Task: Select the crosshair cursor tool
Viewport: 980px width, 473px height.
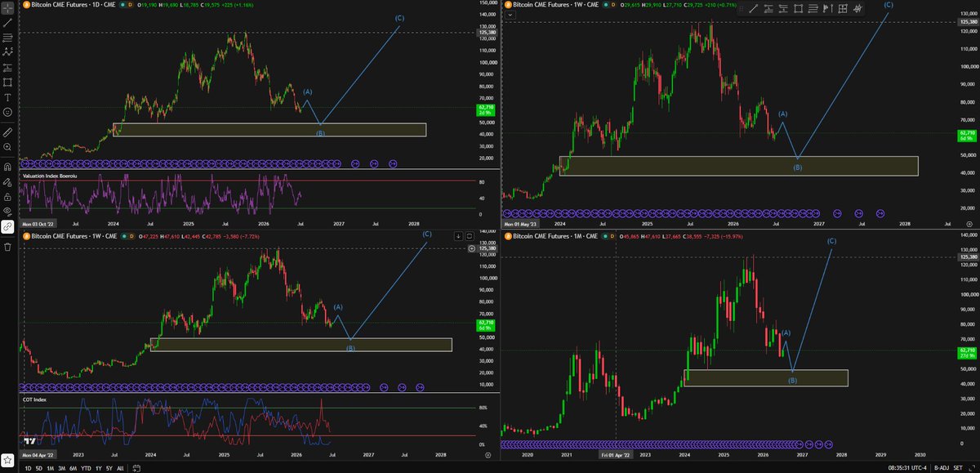Action: pos(7,7)
